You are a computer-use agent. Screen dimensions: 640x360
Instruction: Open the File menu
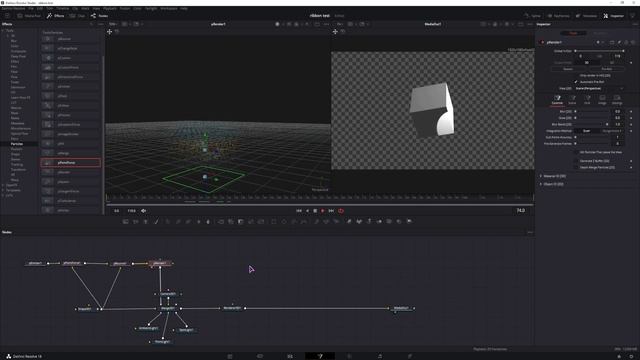[31, 8]
